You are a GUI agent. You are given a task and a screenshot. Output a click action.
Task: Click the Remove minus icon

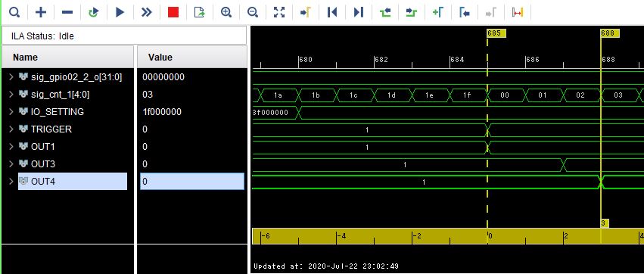coord(67,12)
